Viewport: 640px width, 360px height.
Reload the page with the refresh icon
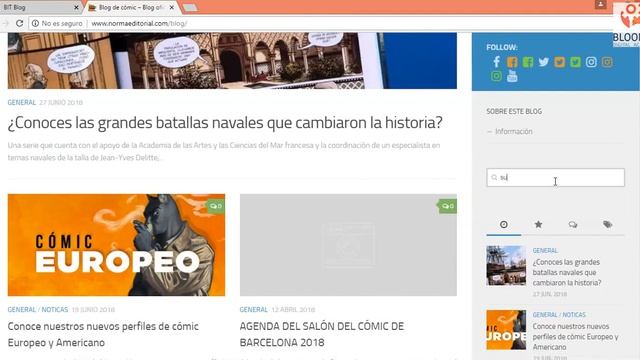click(x=19, y=23)
